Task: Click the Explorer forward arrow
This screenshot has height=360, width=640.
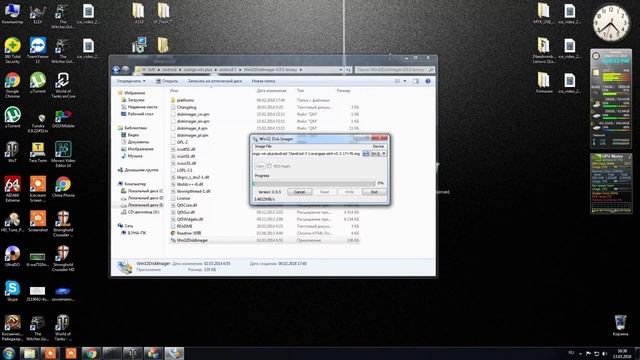Action: click(126, 70)
